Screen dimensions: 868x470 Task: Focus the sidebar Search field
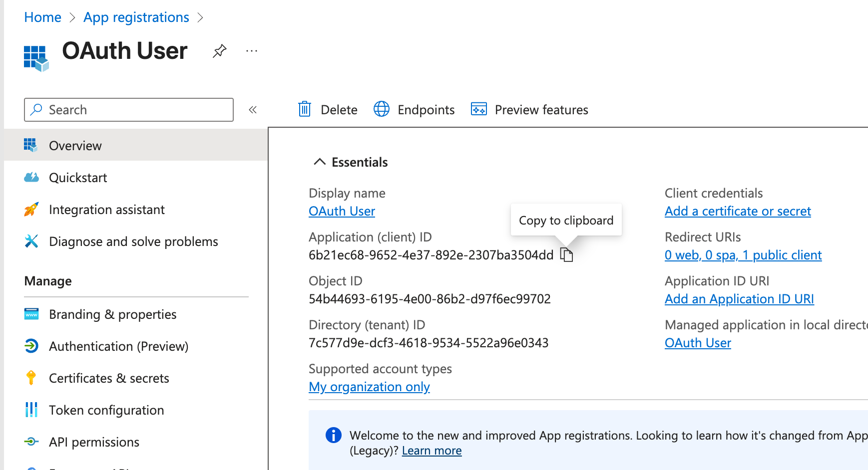click(x=129, y=110)
